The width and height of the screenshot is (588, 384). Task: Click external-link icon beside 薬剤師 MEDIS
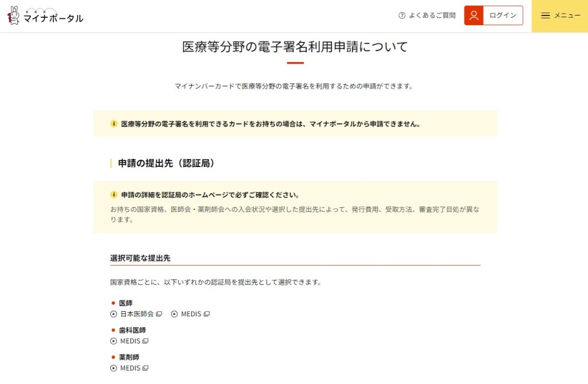tap(145, 368)
